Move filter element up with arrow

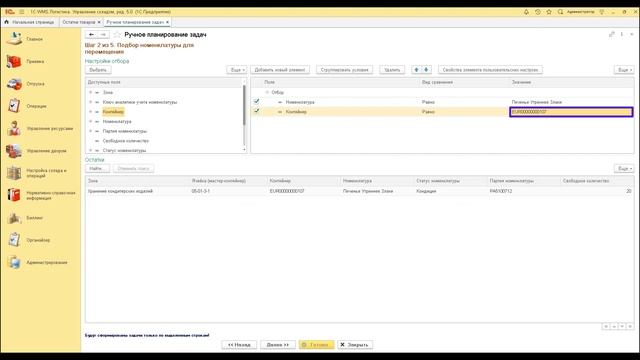point(416,70)
